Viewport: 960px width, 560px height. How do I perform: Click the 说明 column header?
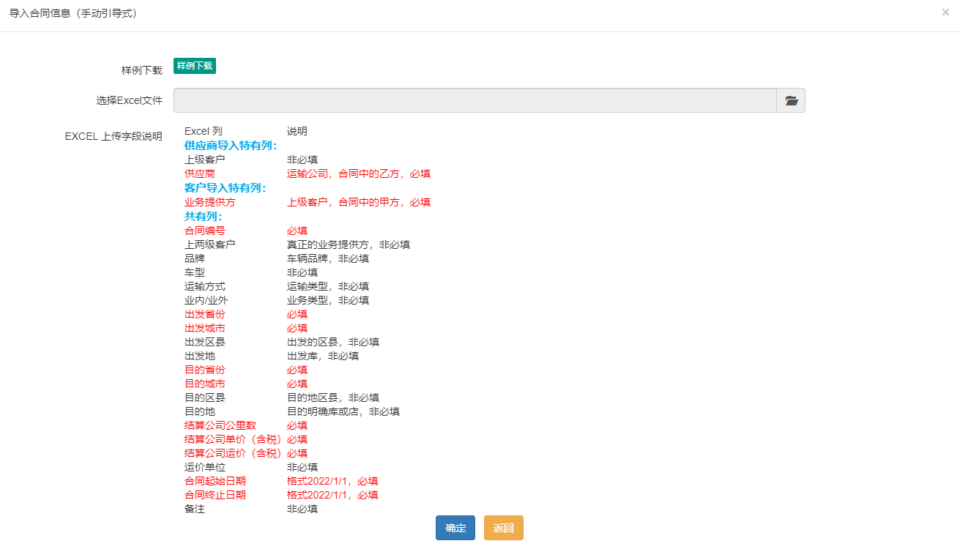point(297,131)
